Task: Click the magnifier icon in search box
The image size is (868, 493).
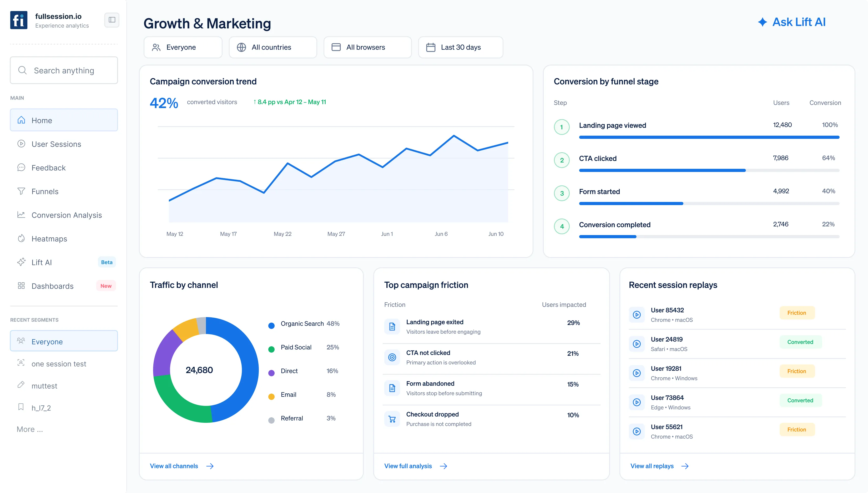Action: click(22, 70)
